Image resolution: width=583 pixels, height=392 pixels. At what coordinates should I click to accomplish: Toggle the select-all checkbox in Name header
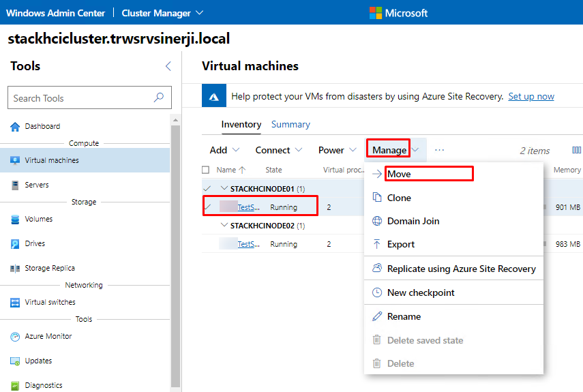click(x=205, y=170)
